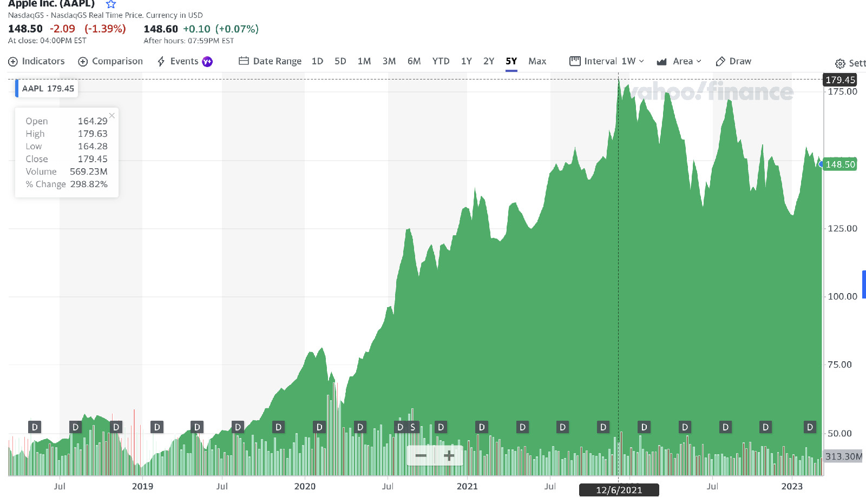This screenshot has height=504, width=866.
Task: Click the Open 164.29 value in tooltip
Action: pos(93,121)
